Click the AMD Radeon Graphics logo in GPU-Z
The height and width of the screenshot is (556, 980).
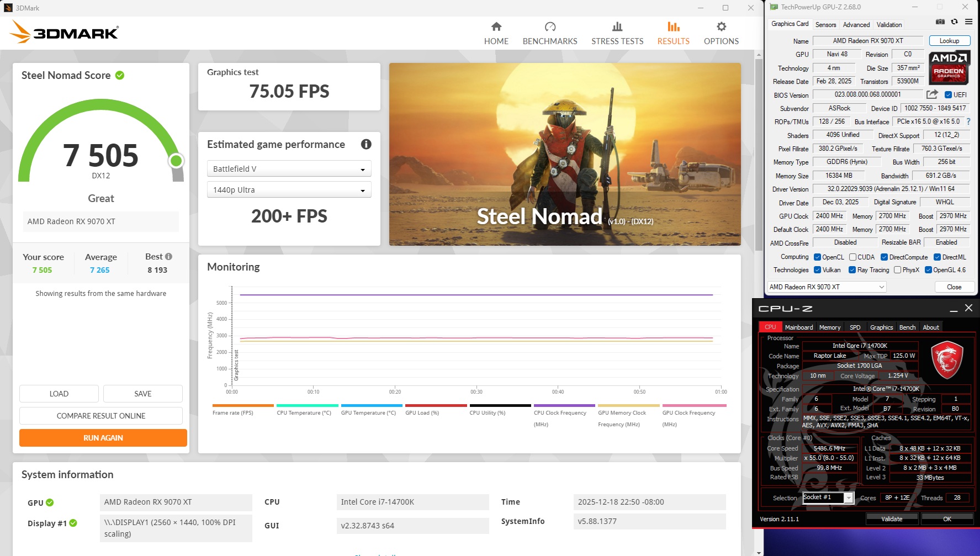949,67
